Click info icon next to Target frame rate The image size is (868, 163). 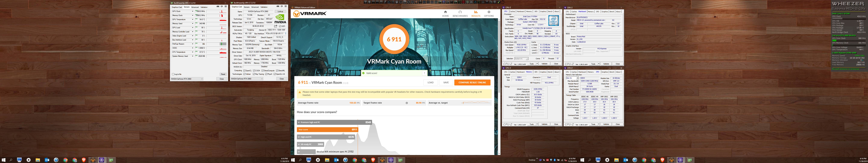click(407, 103)
